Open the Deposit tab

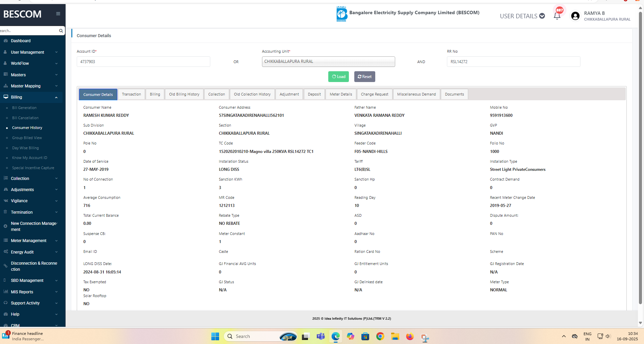click(x=314, y=94)
